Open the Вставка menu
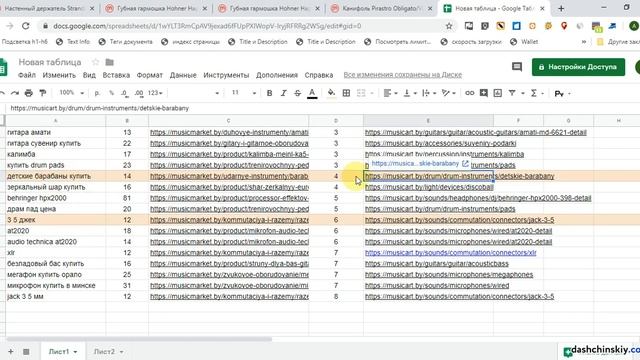 (116, 75)
